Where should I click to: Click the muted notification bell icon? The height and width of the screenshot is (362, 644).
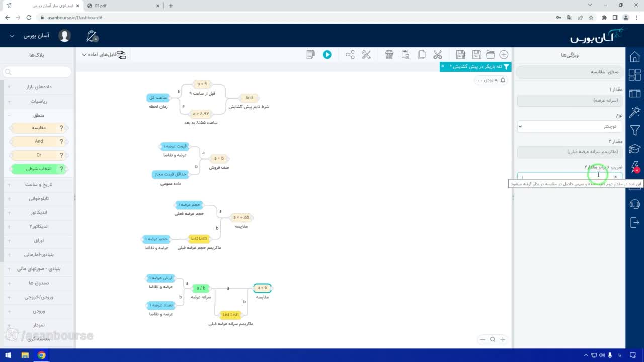[x=92, y=36]
